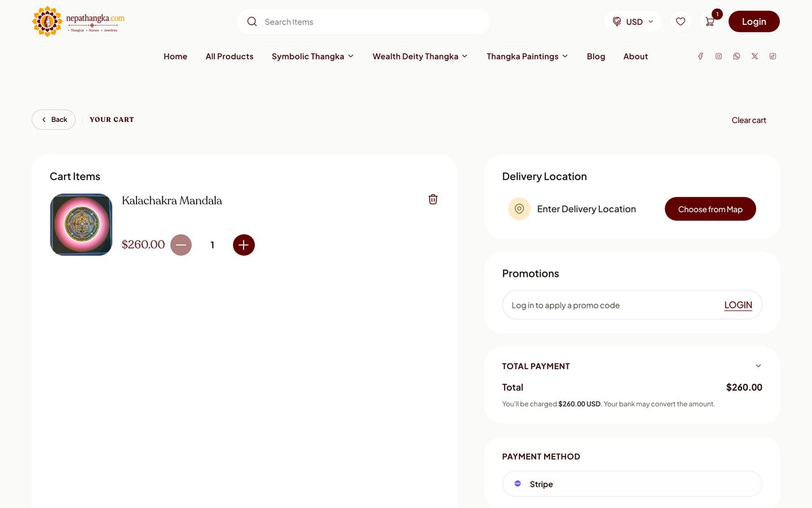Image resolution: width=812 pixels, height=508 pixels.
Task: Click the Enter Delivery Location text
Action: coord(586,209)
